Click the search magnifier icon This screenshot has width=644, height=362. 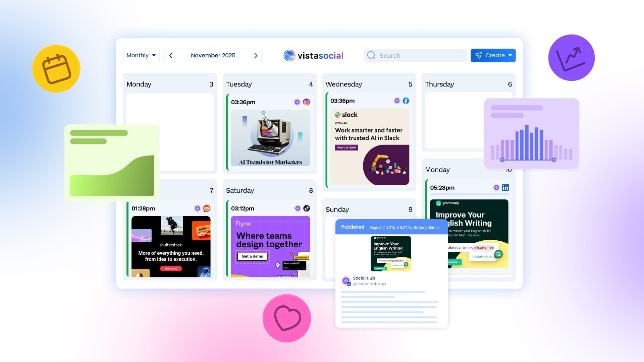coord(371,55)
